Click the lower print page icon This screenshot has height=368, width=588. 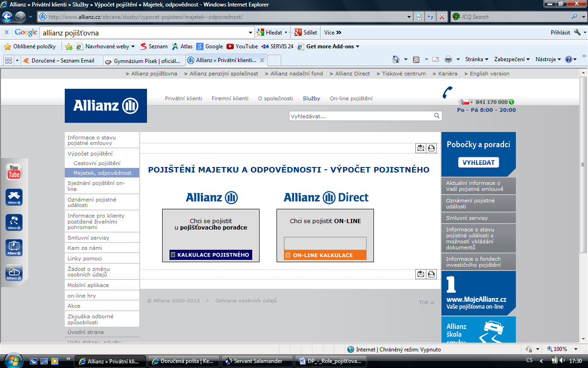[x=431, y=274]
